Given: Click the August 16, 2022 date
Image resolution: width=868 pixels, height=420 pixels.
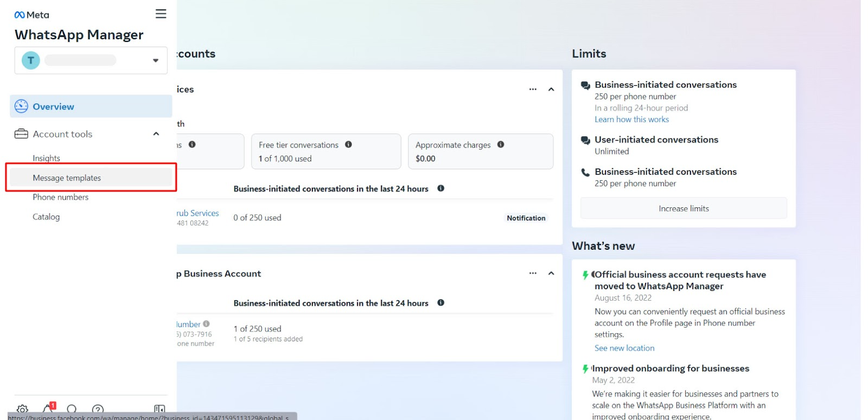Looking at the screenshot, I should pyautogui.click(x=623, y=298).
